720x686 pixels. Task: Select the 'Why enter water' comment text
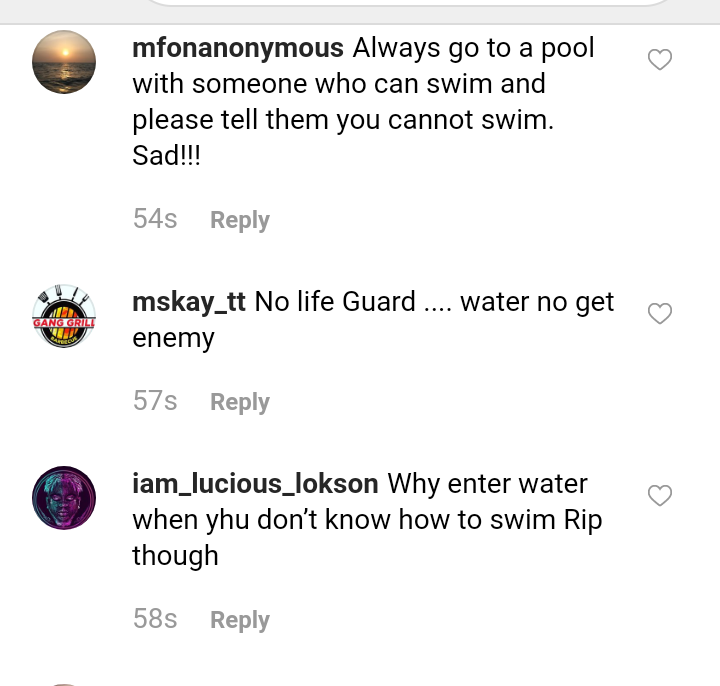[x=367, y=520]
